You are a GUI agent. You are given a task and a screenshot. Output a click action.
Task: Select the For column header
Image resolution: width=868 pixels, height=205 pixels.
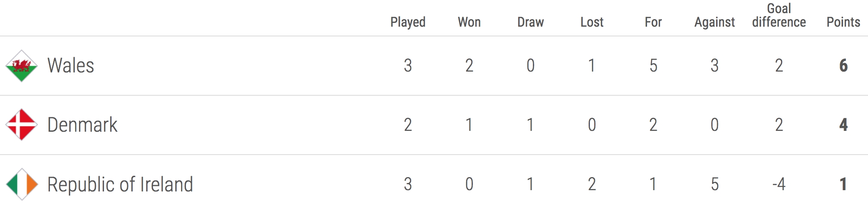click(653, 22)
